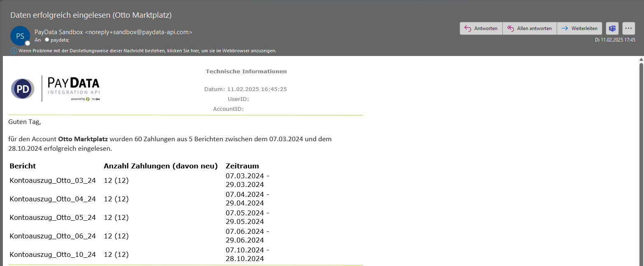Click the Technische Informationen heading
Screen dimensions: 644x266
[x=246, y=71]
